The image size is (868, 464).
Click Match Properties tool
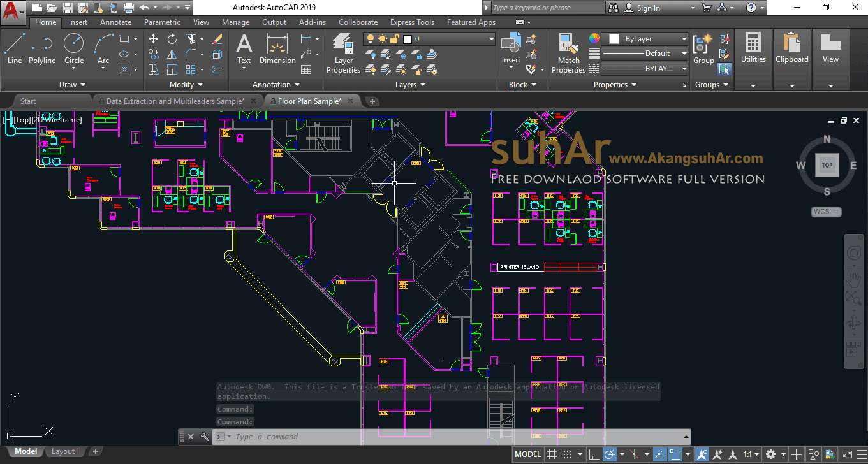pos(568,54)
